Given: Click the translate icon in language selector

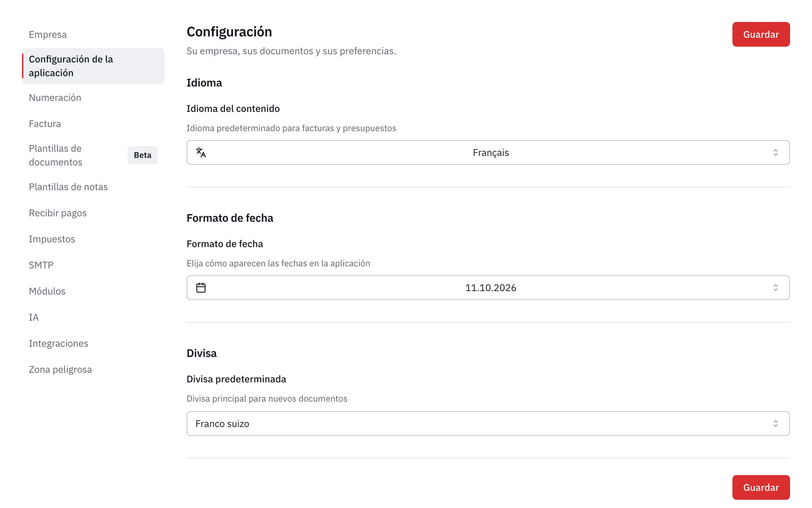Looking at the screenshot, I should point(201,152).
